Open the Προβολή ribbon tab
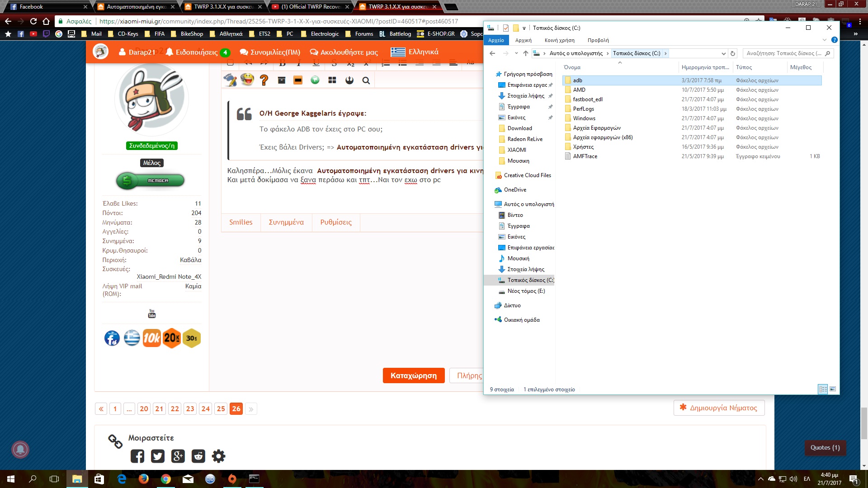This screenshot has width=868, height=488. click(x=598, y=40)
